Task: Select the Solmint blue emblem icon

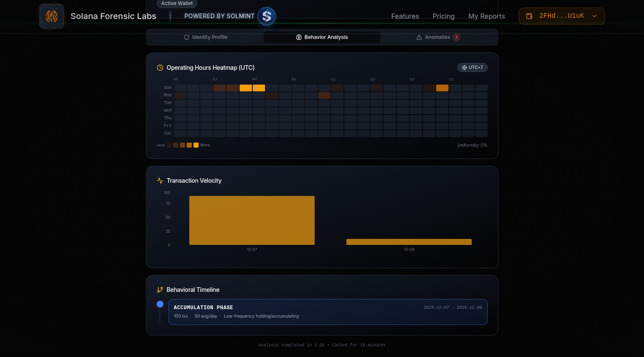Action: point(267,16)
